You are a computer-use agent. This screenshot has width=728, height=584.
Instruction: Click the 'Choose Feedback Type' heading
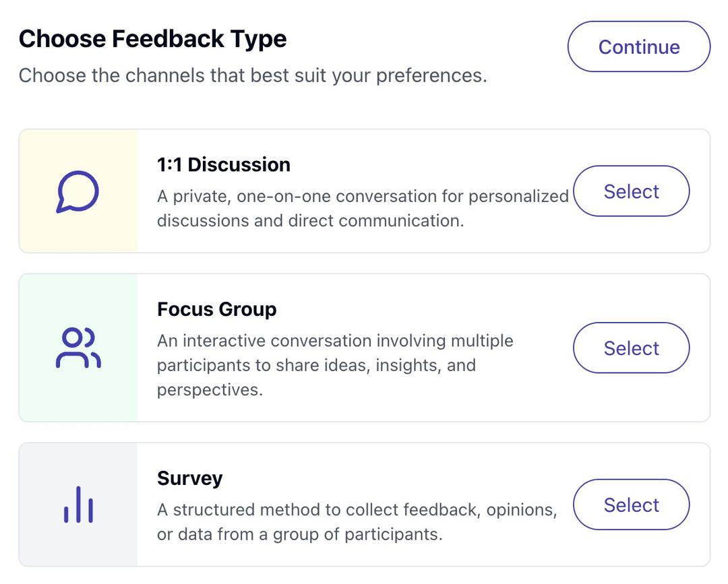pos(153,39)
